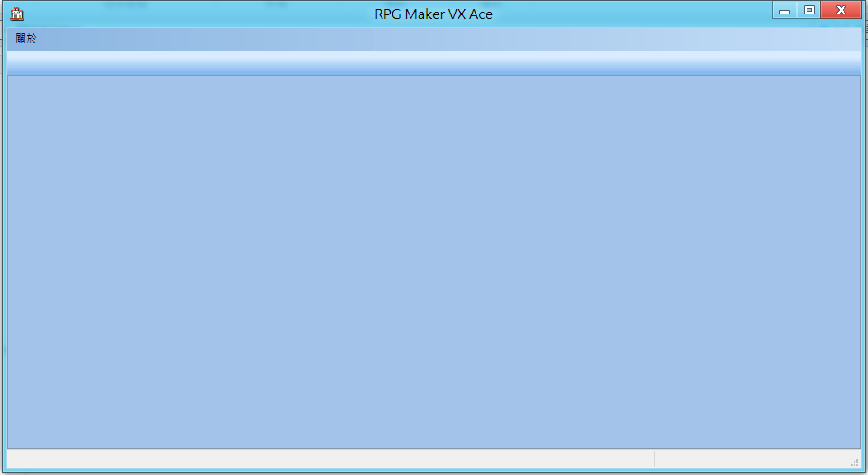Maximize the RPG Maker VX Ace window
The height and width of the screenshot is (475, 868).
tap(808, 11)
